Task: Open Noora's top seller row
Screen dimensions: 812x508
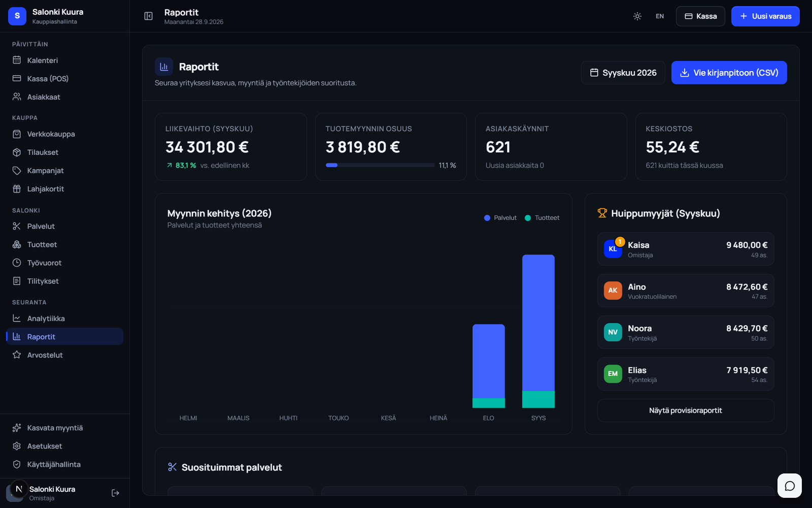Action: tap(686, 332)
